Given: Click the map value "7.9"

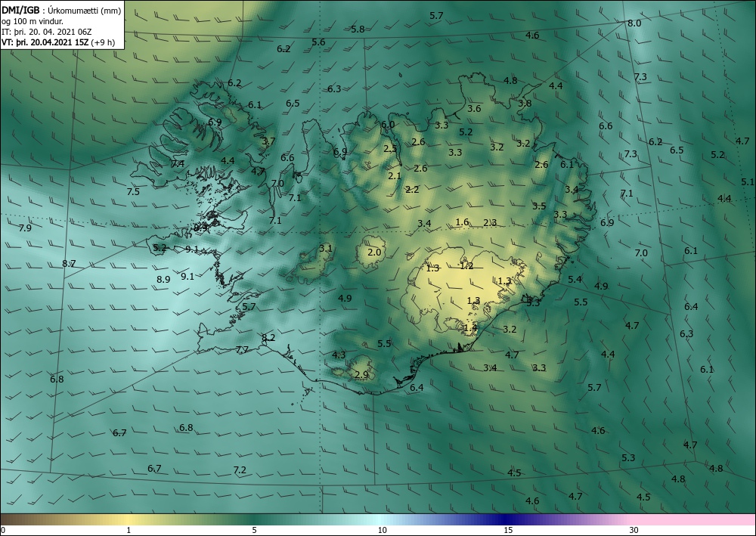Looking at the screenshot, I should click(x=25, y=228).
